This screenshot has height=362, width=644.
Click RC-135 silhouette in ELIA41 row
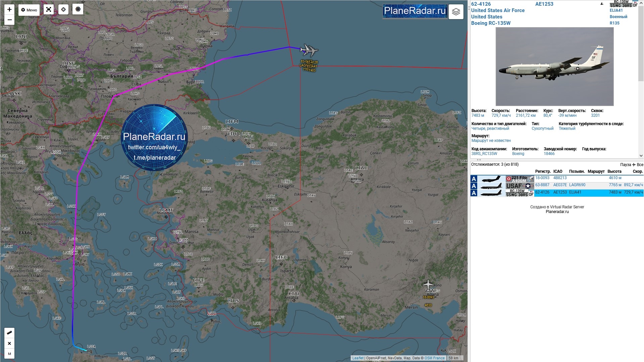(x=491, y=193)
